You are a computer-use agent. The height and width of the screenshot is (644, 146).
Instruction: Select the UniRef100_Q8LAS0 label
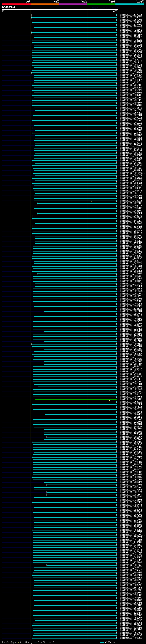click(131, 63)
